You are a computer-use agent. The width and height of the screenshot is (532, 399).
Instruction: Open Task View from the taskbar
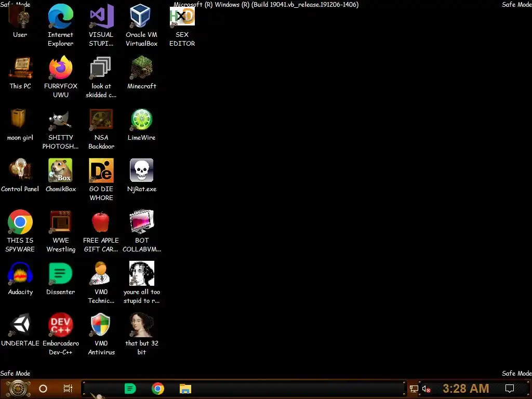[x=68, y=389]
